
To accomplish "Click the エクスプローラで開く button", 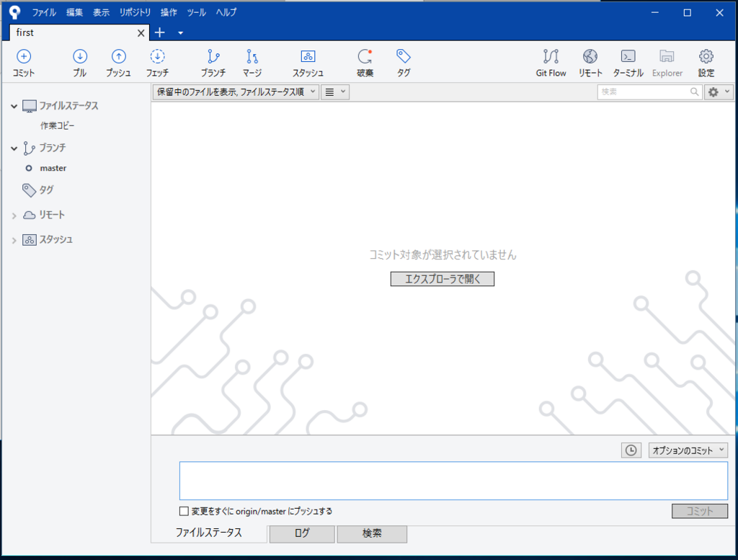I will point(442,279).
